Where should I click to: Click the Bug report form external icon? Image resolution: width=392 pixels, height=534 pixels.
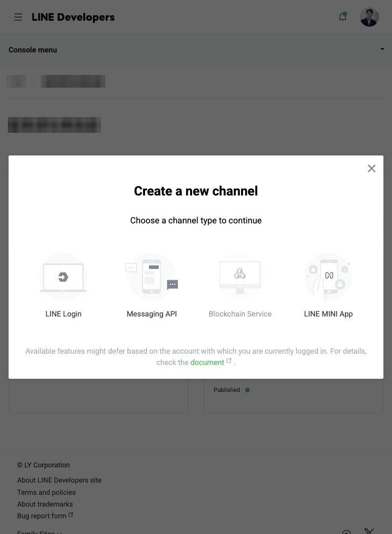tap(71, 514)
